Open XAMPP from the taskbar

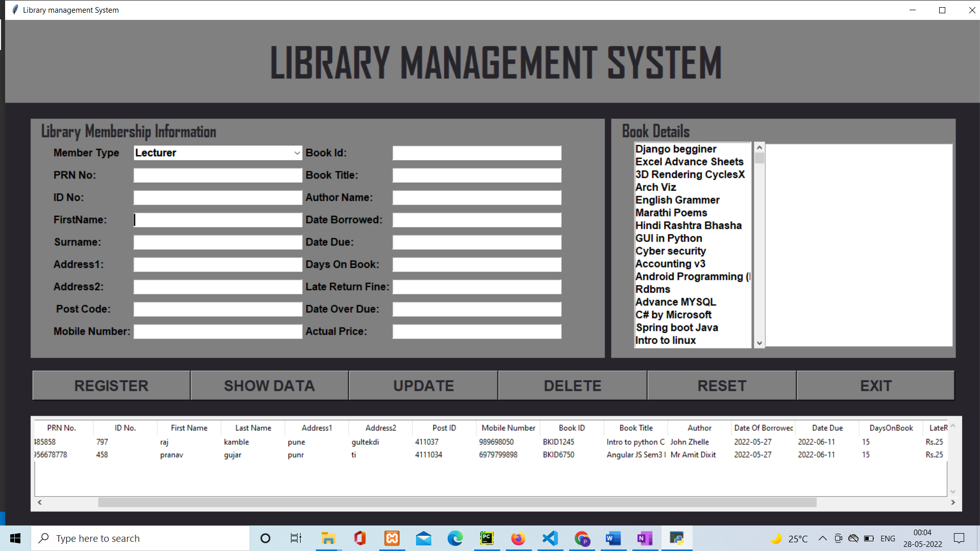[392, 538]
